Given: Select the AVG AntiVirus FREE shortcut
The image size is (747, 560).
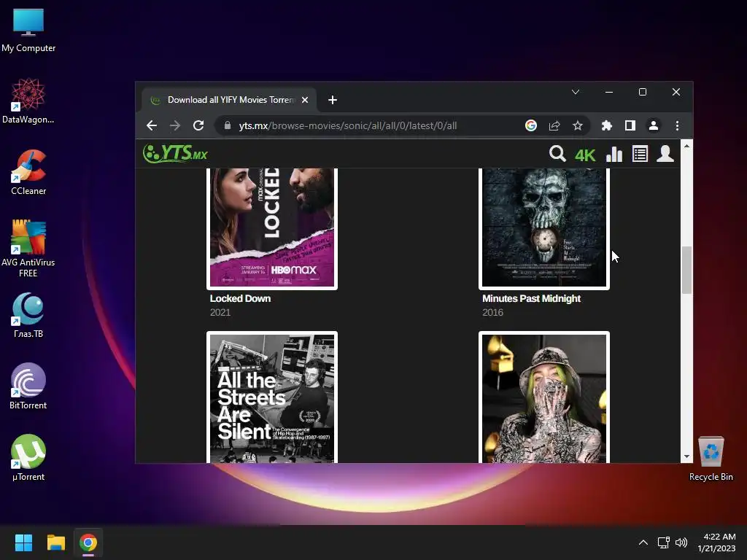Looking at the screenshot, I should click(x=28, y=249).
